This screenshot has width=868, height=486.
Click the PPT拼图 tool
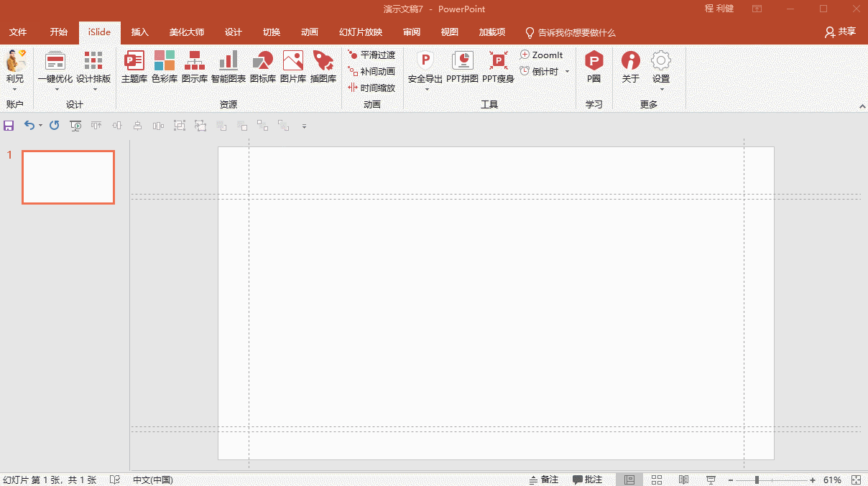tap(462, 67)
